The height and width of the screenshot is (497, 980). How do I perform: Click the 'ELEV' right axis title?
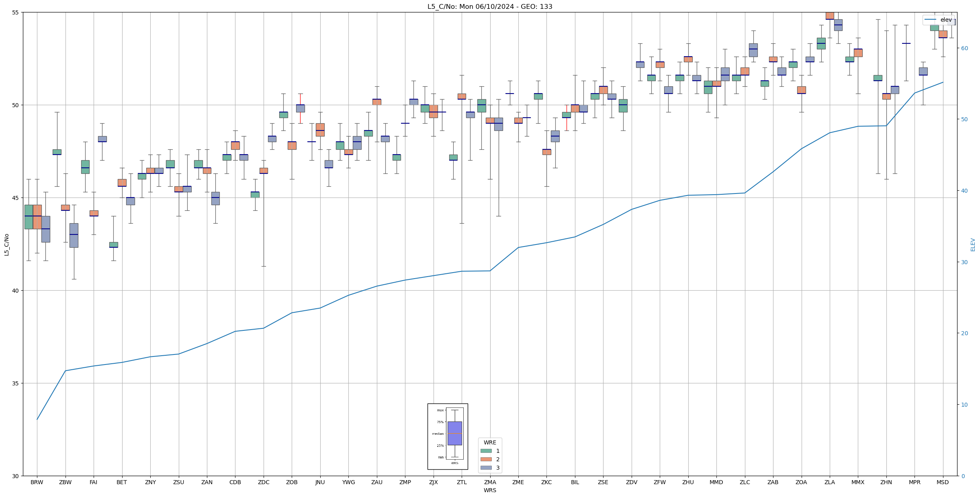(973, 244)
